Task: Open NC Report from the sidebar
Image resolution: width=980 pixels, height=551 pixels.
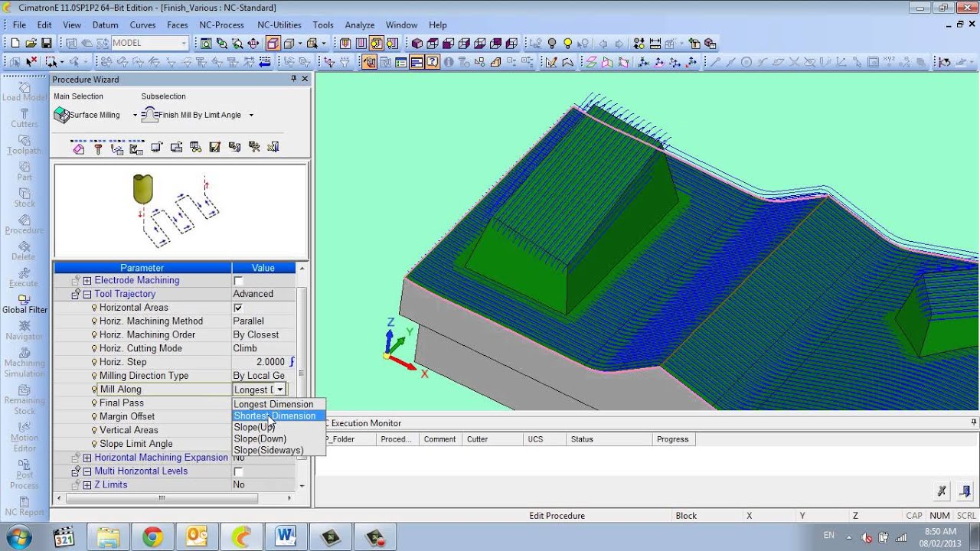Action: (24, 507)
